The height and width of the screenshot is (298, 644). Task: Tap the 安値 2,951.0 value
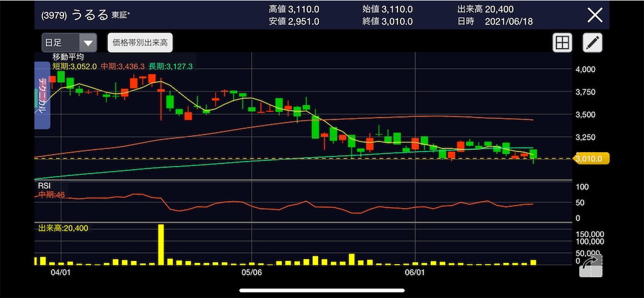[x=294, y=22]
